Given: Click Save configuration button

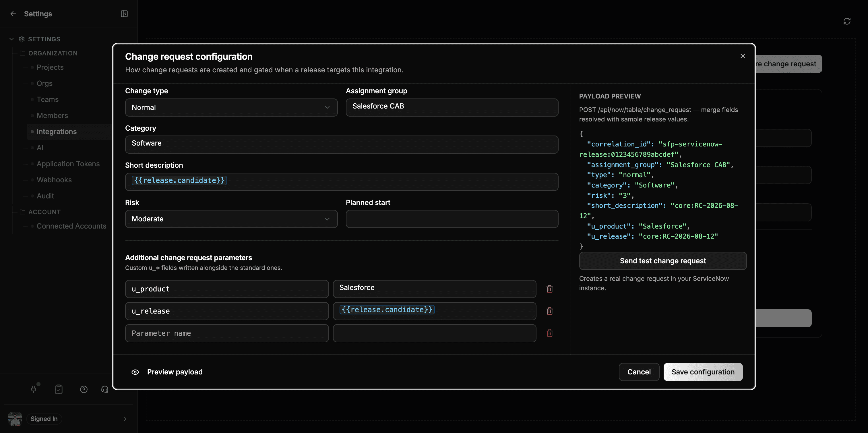Looking at the screenshot, I should click(703, 372).
